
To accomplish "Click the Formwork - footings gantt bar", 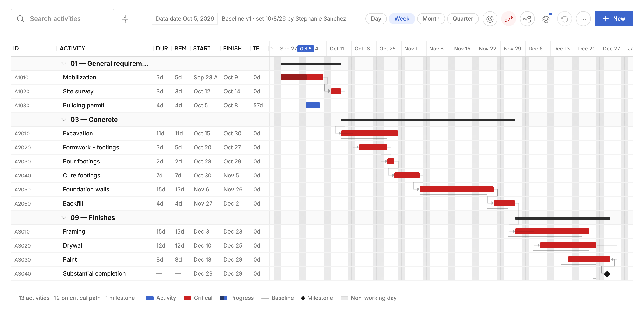I will click(x=373, y=147).
